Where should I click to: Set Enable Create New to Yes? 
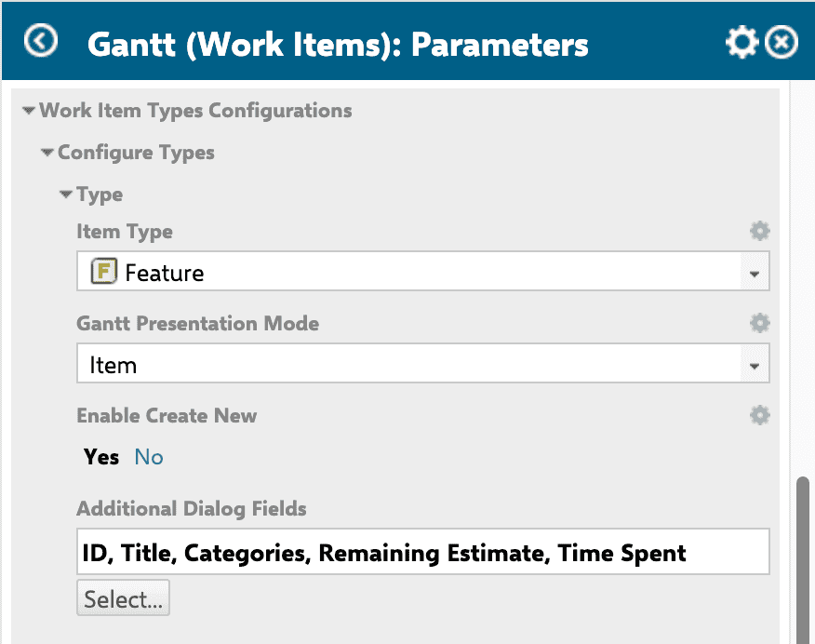pyautogui.click(x=101, y=457)
